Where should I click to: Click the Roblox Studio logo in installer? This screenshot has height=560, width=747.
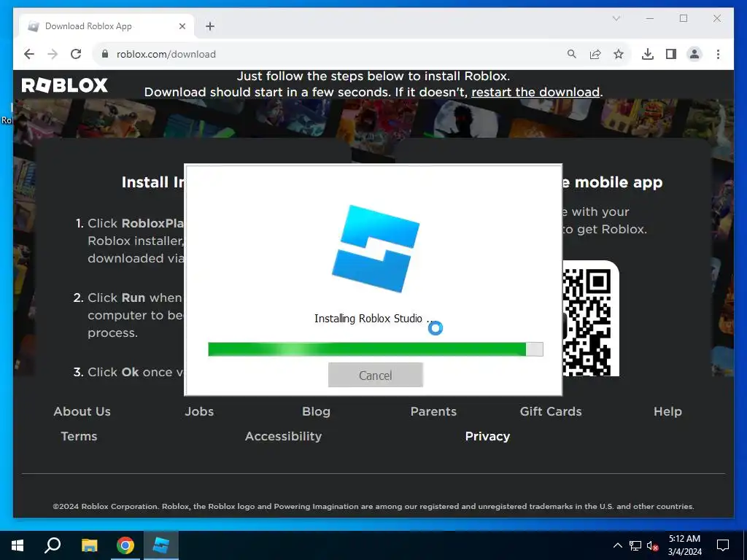(376, 249)
